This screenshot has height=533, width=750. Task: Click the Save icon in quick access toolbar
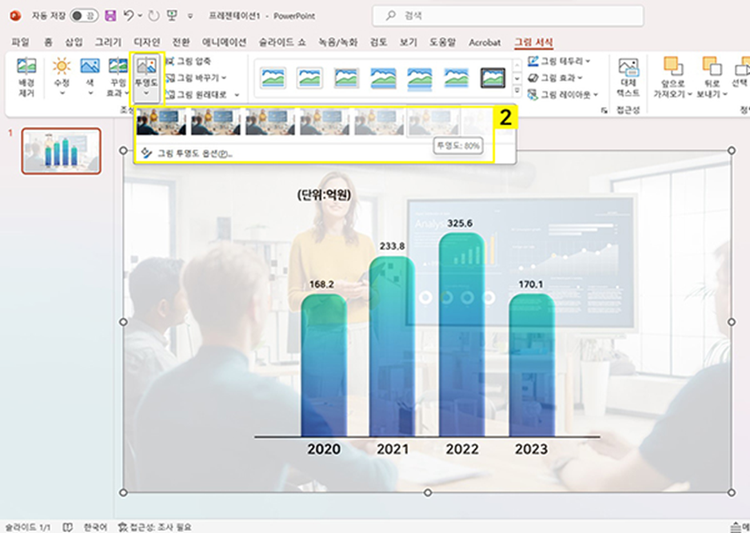111,16
